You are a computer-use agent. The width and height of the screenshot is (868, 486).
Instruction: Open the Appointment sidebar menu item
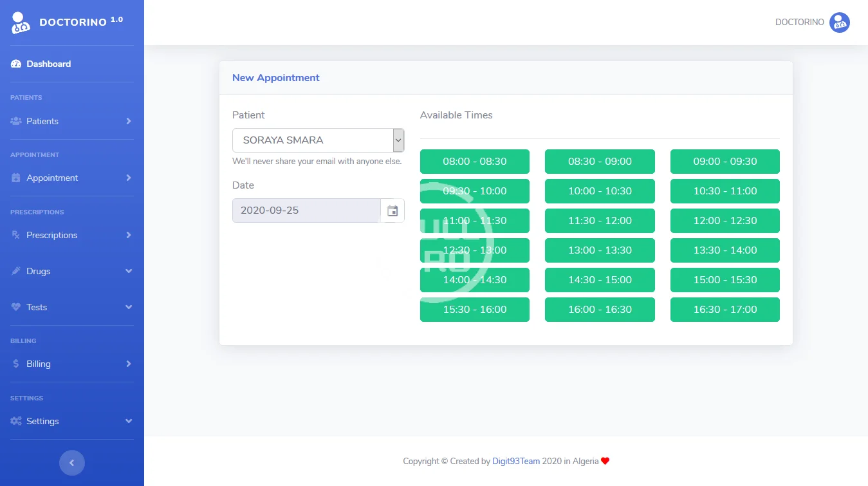click(x=52, y=178)
